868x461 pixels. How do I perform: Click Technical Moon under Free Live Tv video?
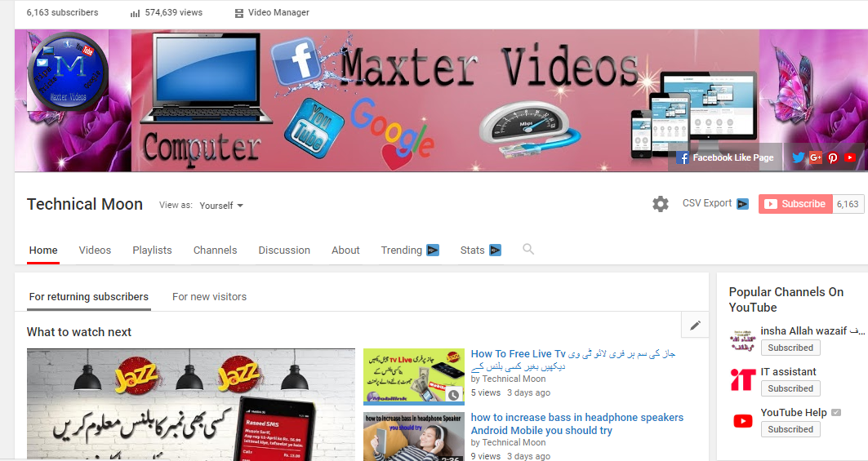(514, 379)
